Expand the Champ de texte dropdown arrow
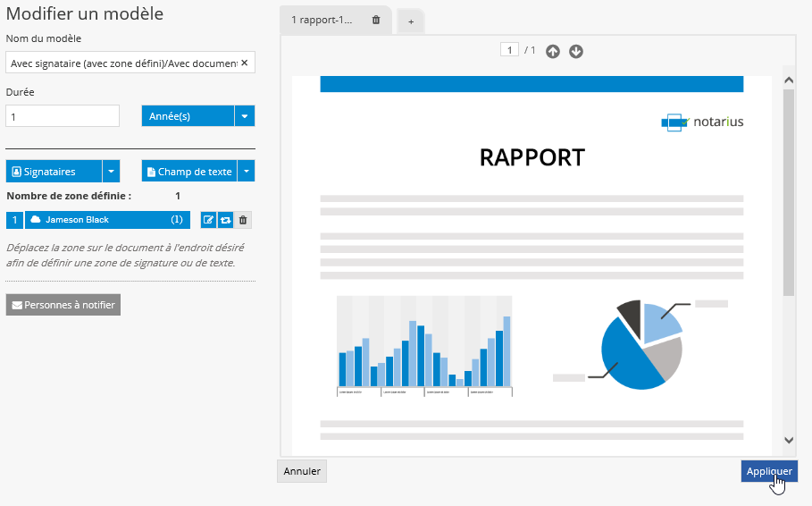Screen dimensions: 812x506 (247, 172)
